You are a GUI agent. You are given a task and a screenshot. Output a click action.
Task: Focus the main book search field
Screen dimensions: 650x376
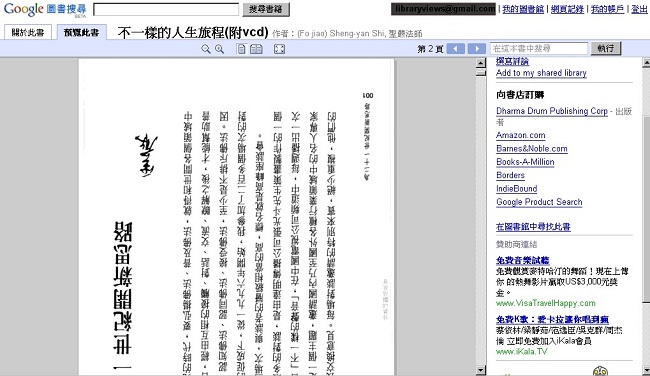[x=166, y=9]
